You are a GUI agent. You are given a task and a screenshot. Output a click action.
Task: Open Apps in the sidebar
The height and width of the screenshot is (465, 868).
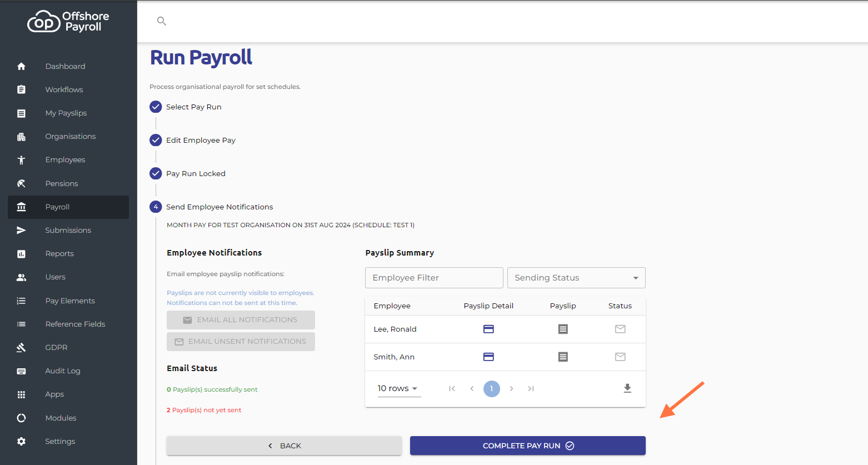click(x=68, y=394)
